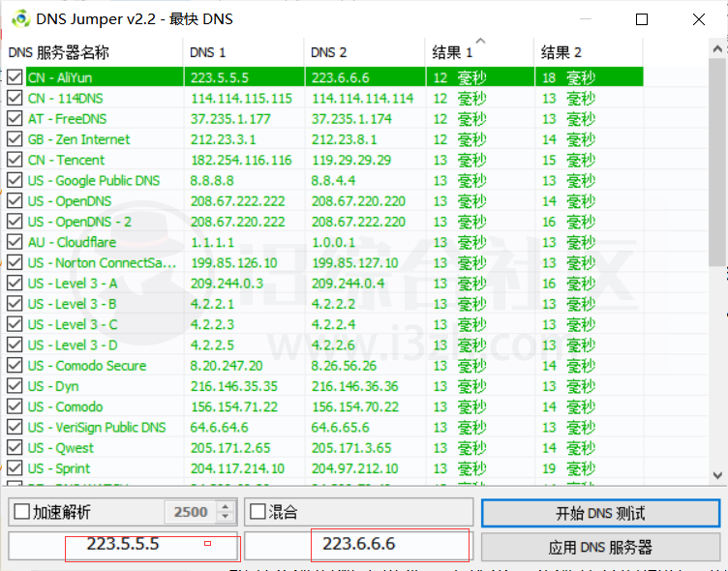728x571 pixels.
Task: Decrease the 2500 value with down arrow
Action: (x=226, y=517)
